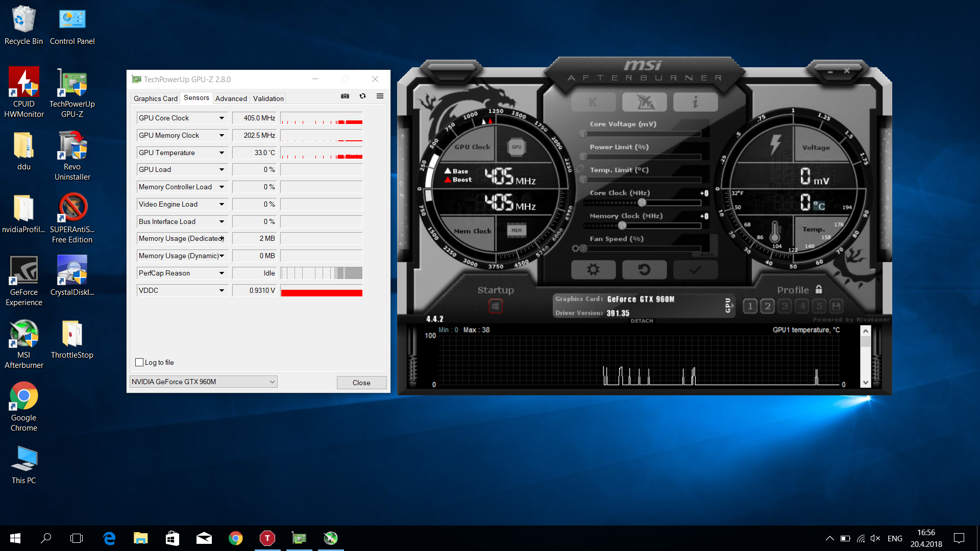This screenshot has height=551, width=980.
Task: Select Afterburner profile slot 2
Action: tap(767, 306)
